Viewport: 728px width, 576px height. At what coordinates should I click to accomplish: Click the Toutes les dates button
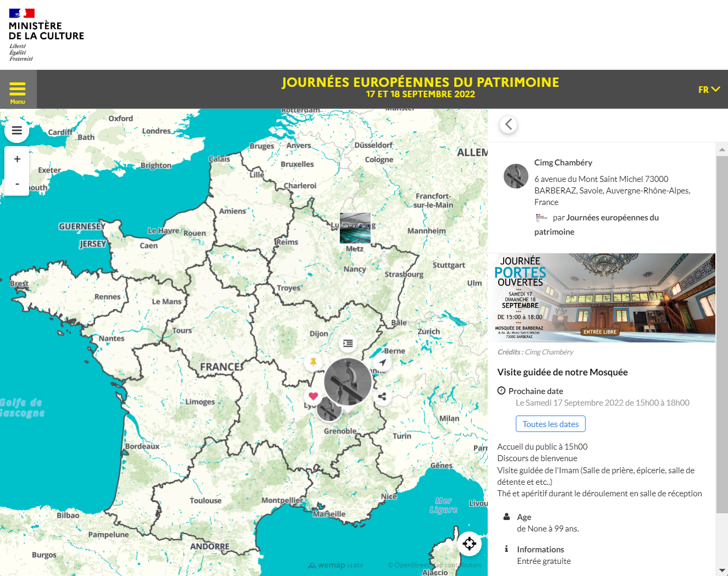pyautogui.click(x=550, y=424)
